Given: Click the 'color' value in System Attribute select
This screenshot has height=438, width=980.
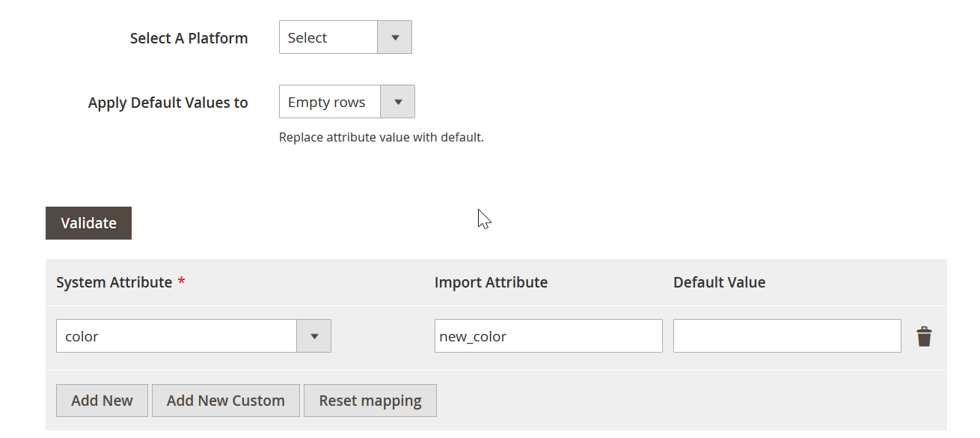Looking at the screenshot, I should [82, 337].
